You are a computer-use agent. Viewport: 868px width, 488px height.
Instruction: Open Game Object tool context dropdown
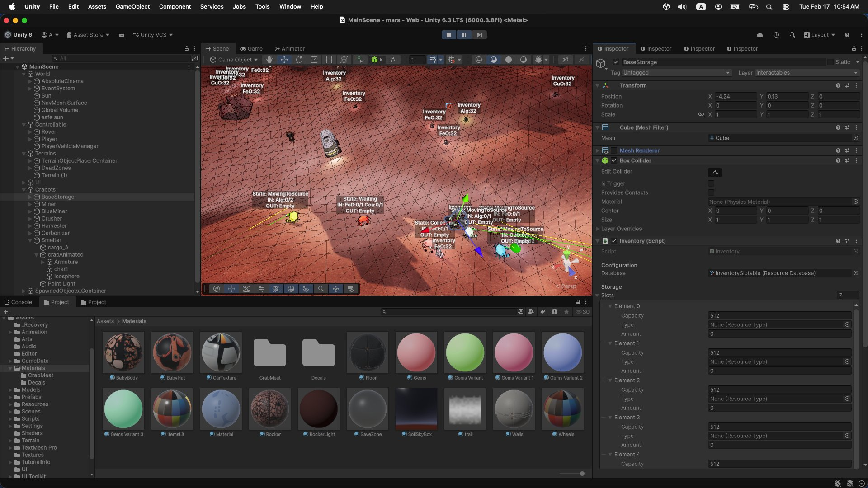pos(234,60)
